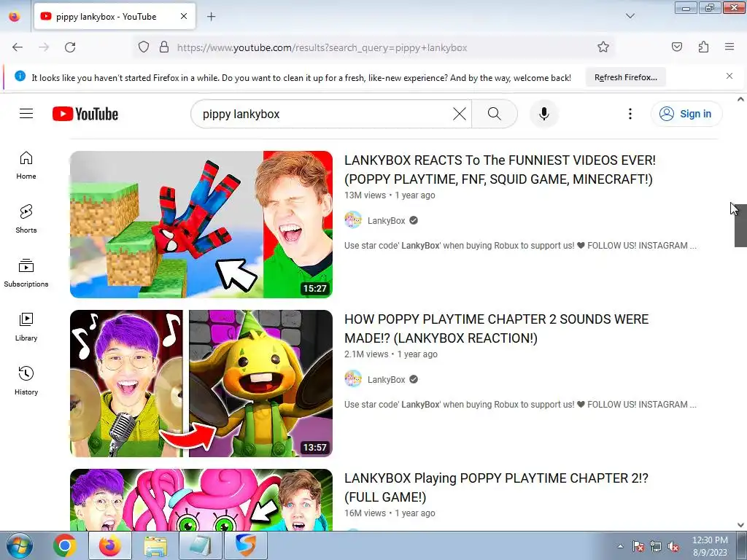
Task: Open LankyBox channel name under FUNNIEST VIDEOS
Action: [386, 220]
